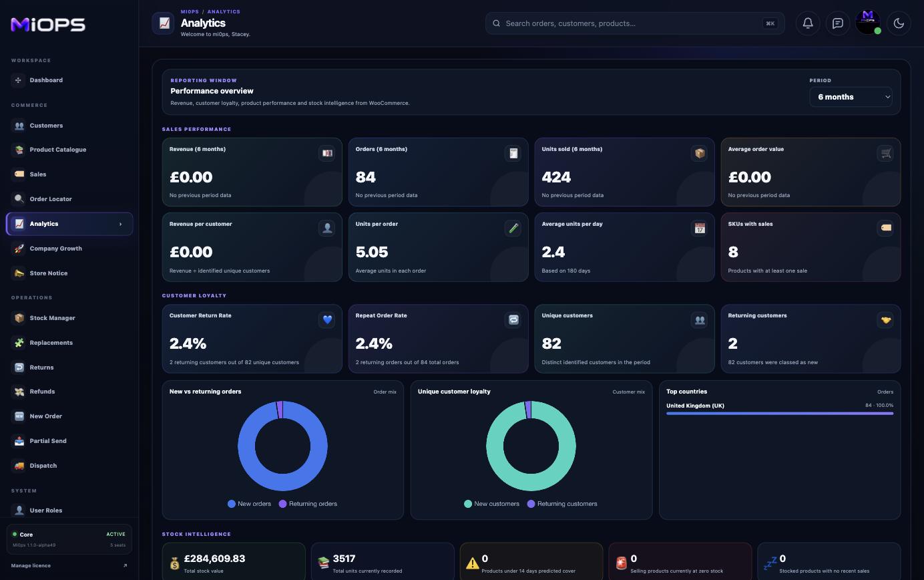Open Stock Manager page

point(69,318)
